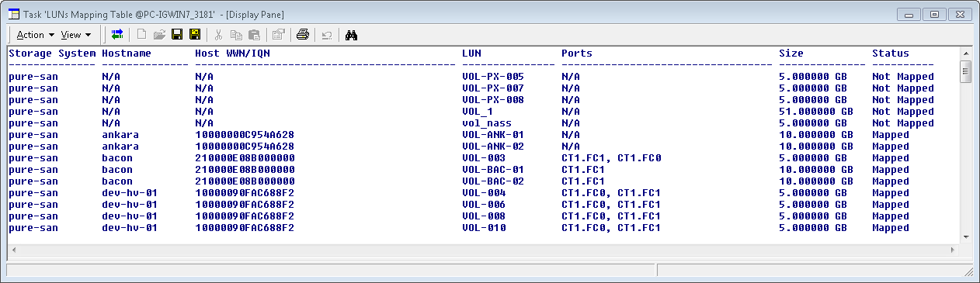Click the open folder icon
980x283 pixels.
coord(159,34)
